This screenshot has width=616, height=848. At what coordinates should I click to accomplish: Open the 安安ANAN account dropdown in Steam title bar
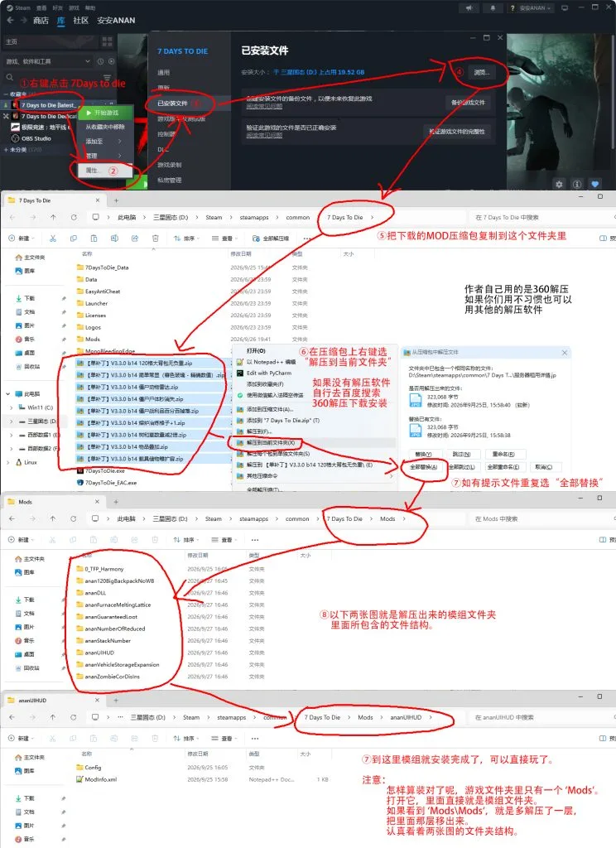pos(536,8)
